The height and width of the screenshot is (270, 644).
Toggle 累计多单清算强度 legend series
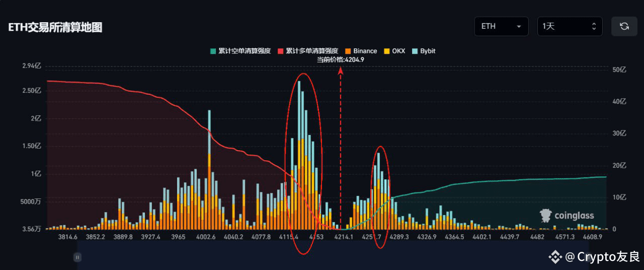point(307,51)
